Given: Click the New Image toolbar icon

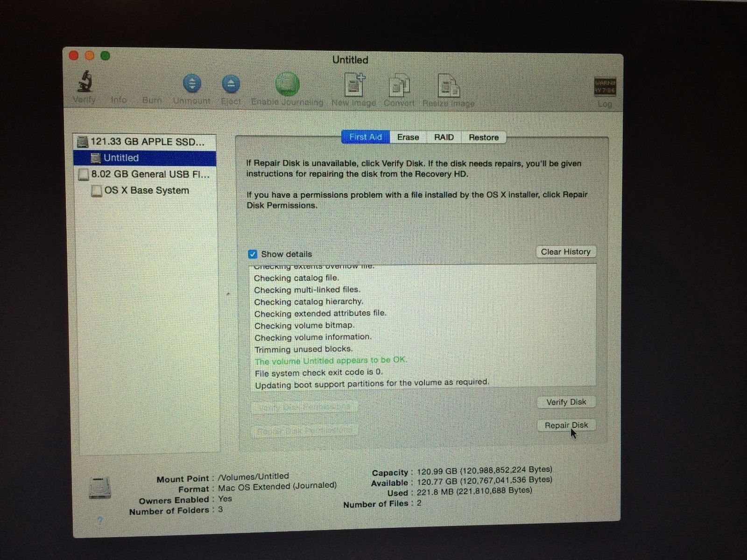Looking at the screenshot, I should [x=354, y=84].
